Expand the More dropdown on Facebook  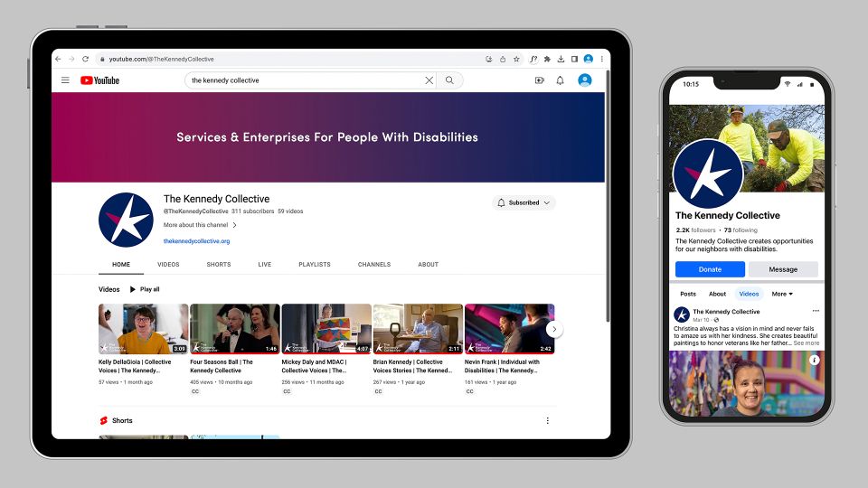tap(781, 294)
